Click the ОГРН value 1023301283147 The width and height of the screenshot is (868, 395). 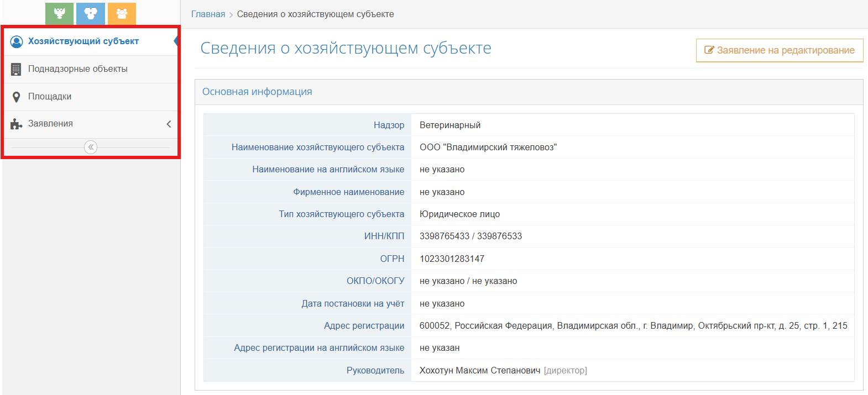click(x=452, y=259)
